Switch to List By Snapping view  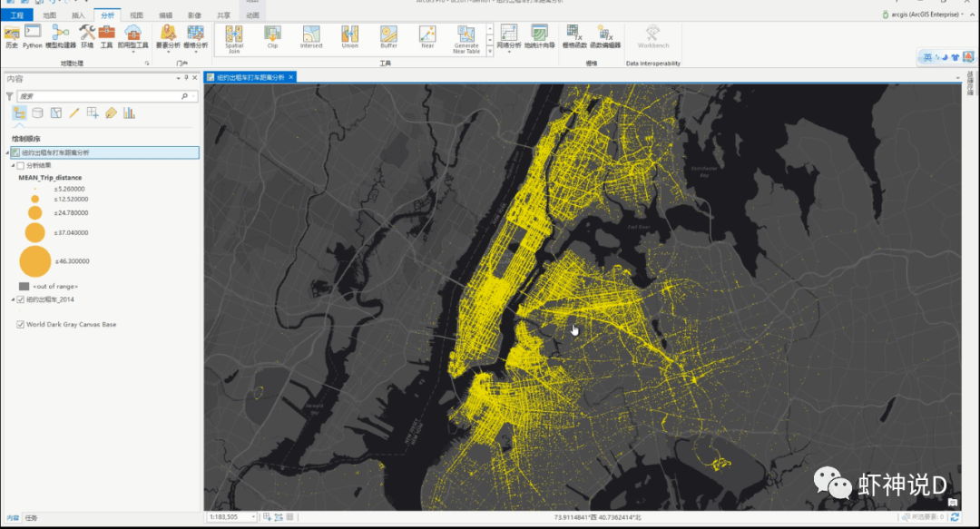93,113
